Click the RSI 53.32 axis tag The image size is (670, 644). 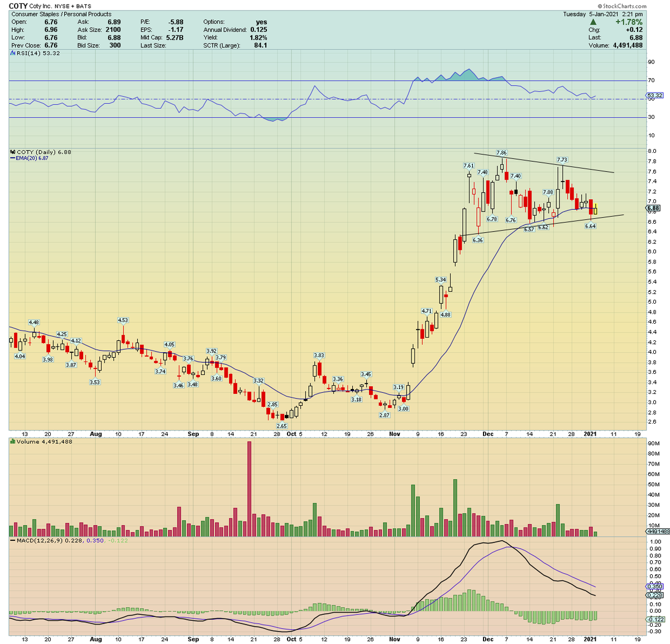click(x=654, y=95)
